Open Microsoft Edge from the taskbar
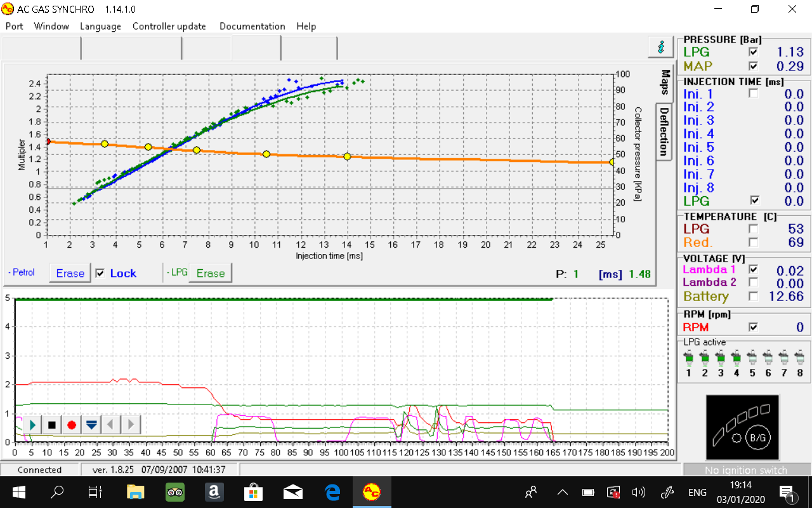This screenshot has width=812, height=508. [332, 492]
